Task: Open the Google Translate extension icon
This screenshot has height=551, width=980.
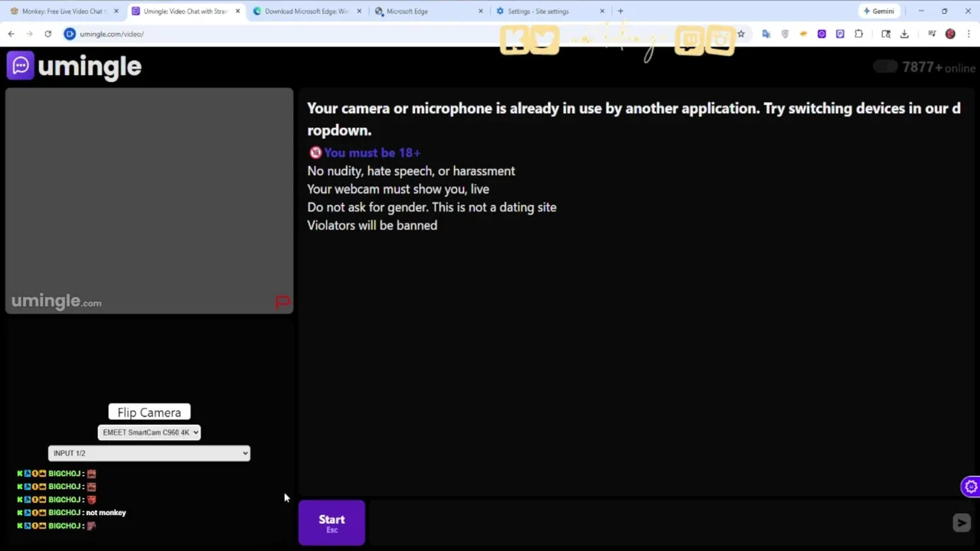Action: (x=766, y=34)
